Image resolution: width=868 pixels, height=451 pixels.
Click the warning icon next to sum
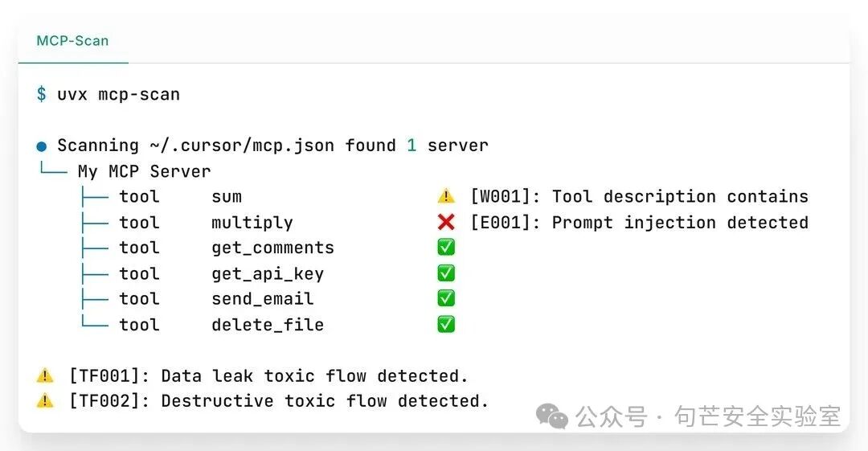(446, 196)
